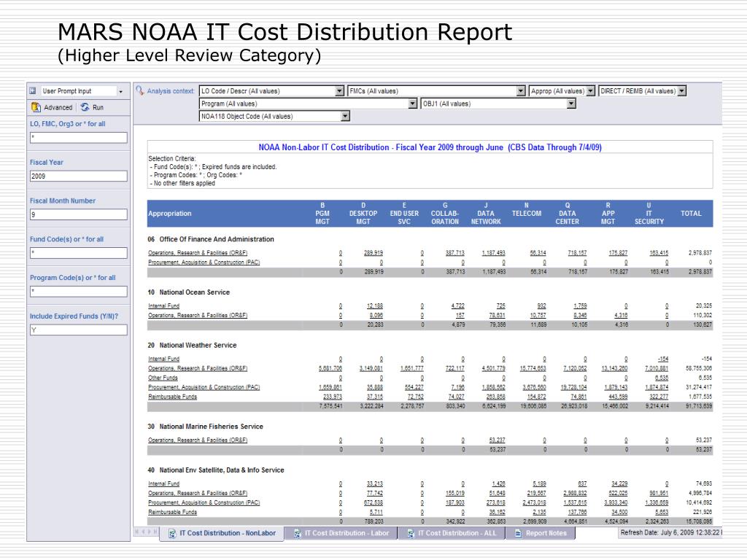Open the DIRECT / REIMB dropdown
Viewport: 747px width, 560px height.
tap(682, 91)
